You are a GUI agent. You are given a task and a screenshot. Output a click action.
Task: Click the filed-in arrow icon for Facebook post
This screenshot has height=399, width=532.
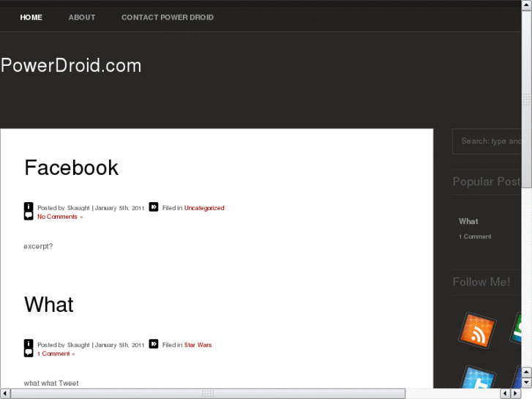click(x=154, y=206)
